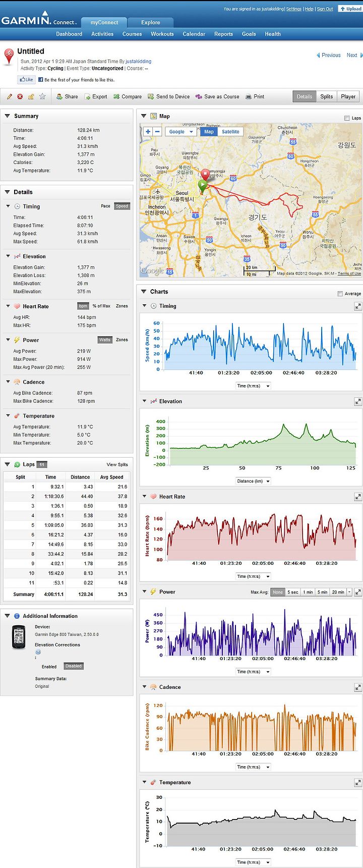Enable elevation corrections
The height and width of the screenshot is (868, 363).
(x=49, y=667)
